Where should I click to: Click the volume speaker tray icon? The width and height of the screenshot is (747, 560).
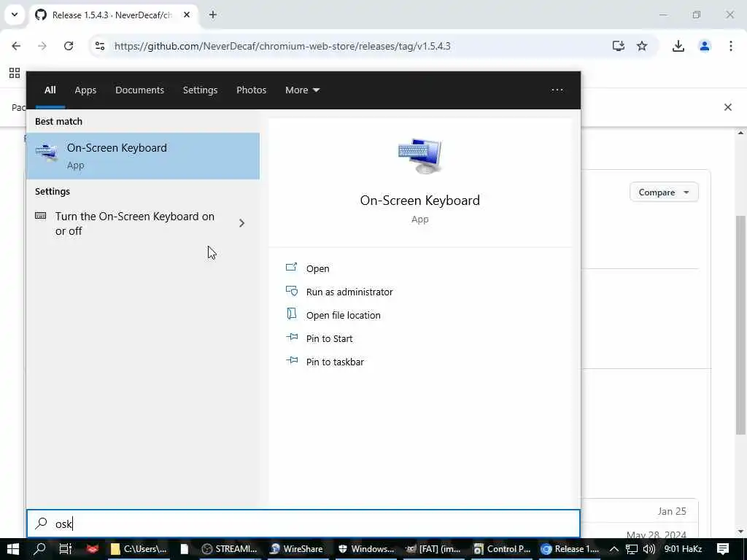649,548
